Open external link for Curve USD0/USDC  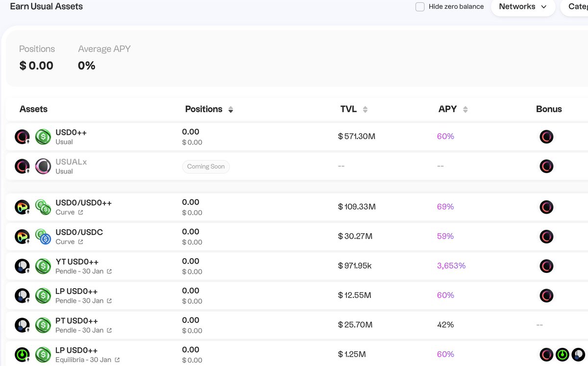pyautogui.click(x=80, y=242)
